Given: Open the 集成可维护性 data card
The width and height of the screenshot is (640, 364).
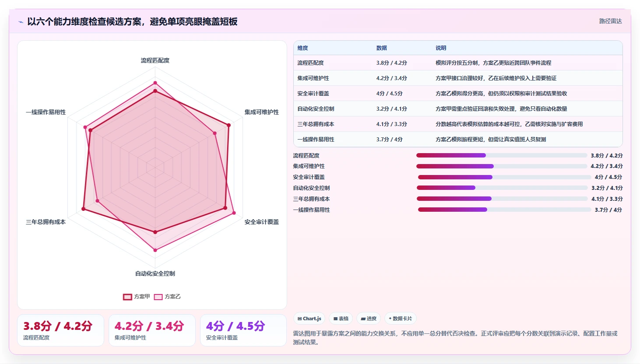Looking at the screenshot, I should [x=152, y=330].
